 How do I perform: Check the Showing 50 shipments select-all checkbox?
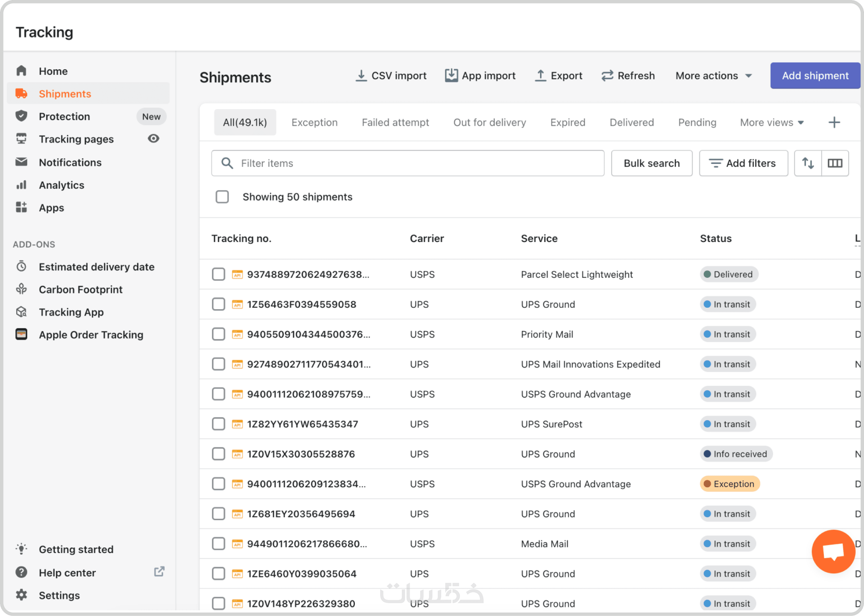point(222,197)
